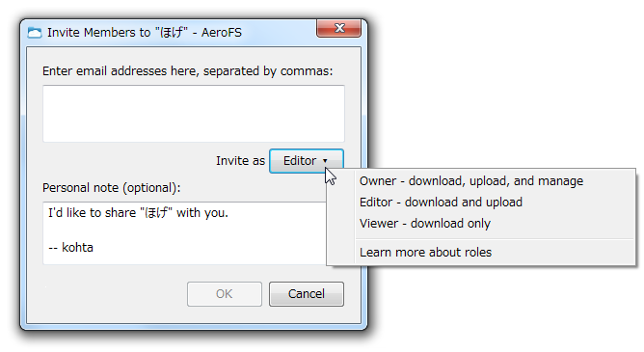This screenshot has height=352, width=644.
Task: Select Owner - download, upload, and manage
Action: point(471,181)
